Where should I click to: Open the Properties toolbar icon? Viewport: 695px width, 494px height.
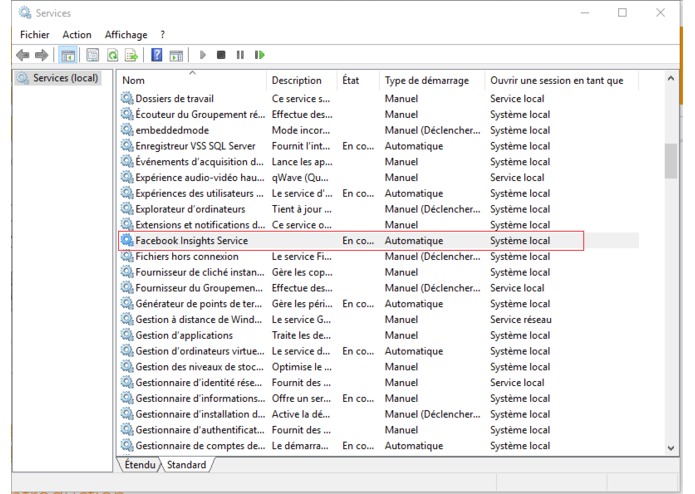[93, 55]
